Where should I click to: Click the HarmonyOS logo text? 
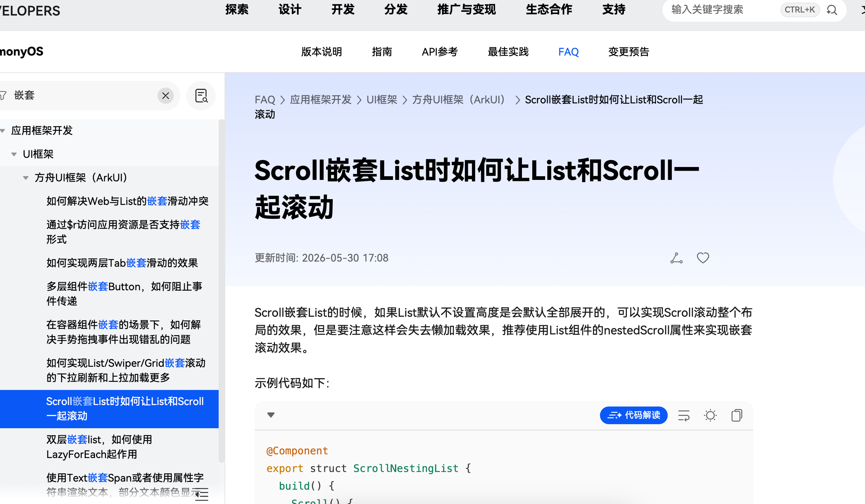[x=21, y=52]
